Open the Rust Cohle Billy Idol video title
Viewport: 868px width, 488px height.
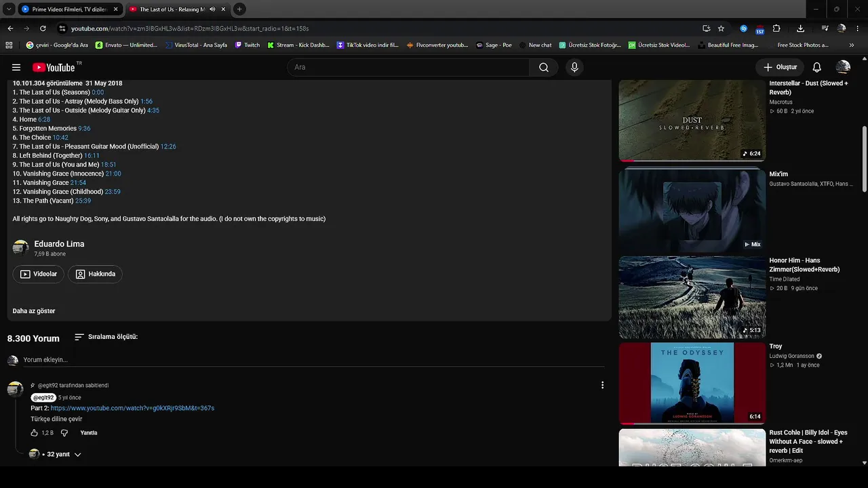[808, 441]
